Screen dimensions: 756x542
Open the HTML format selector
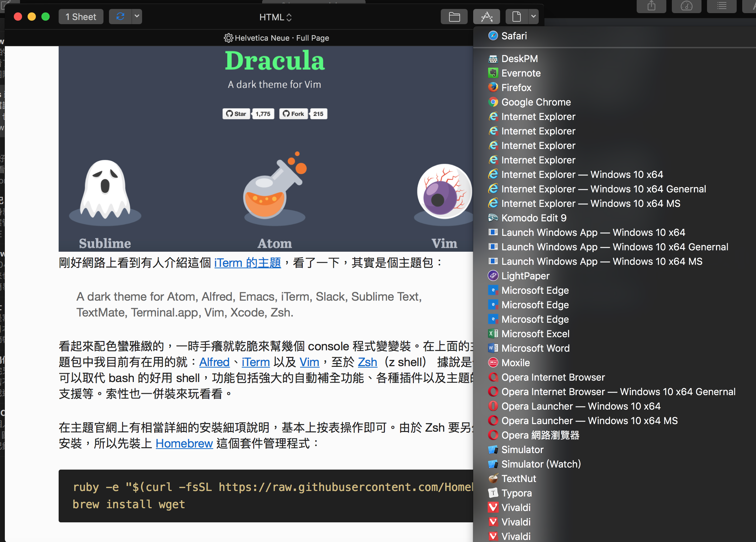[275, 17]
